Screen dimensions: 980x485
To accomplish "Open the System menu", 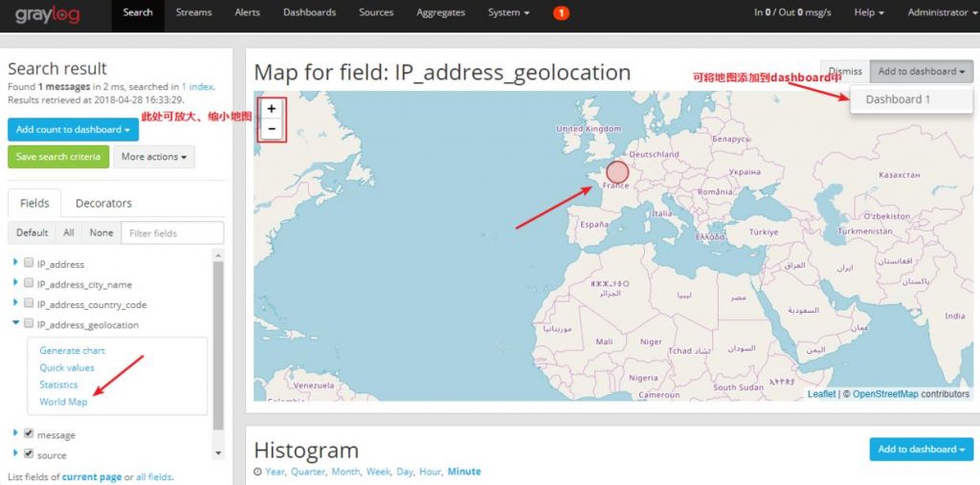I will pos(509,13).
